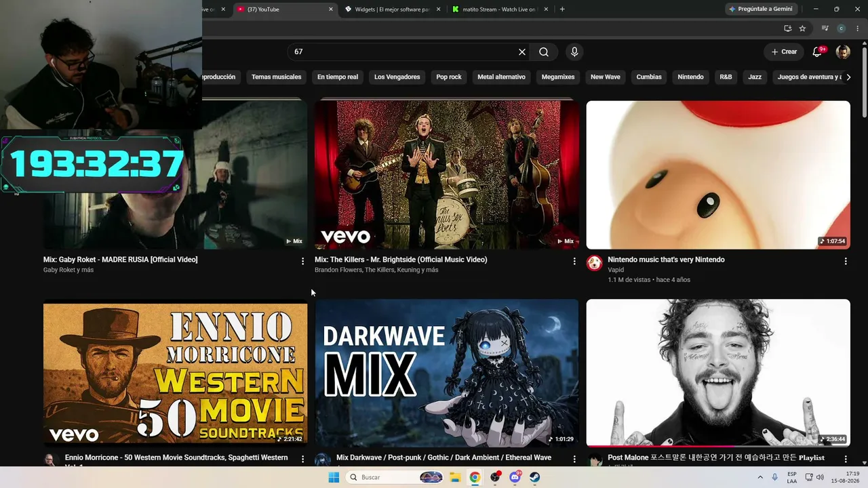This screenshot has width=868, height=488.
Task: Filter by R&B chip
Action: click(726, 77)
